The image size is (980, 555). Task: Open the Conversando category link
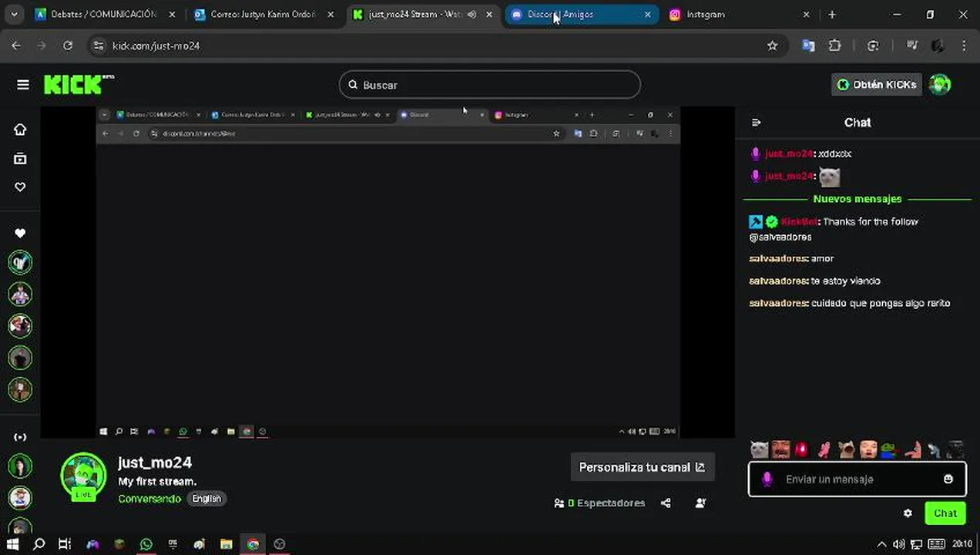(149, 499)
